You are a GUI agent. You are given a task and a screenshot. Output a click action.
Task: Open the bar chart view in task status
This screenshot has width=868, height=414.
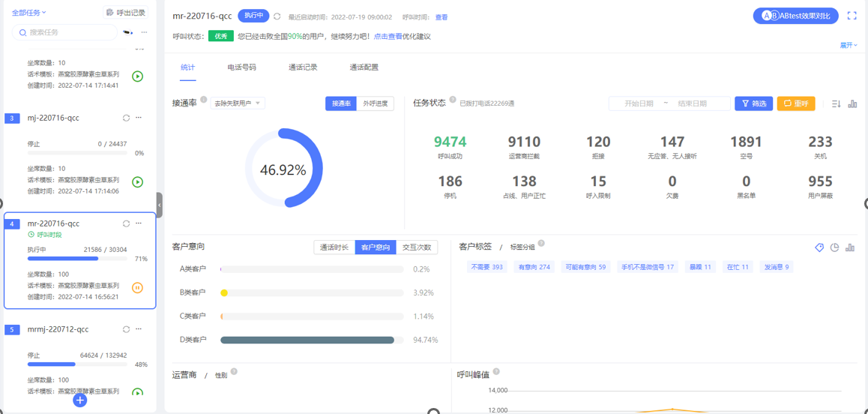[x=852, y=103]
